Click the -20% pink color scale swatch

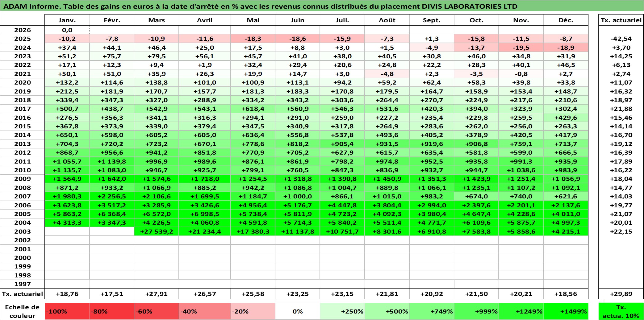tap(253, 311)
